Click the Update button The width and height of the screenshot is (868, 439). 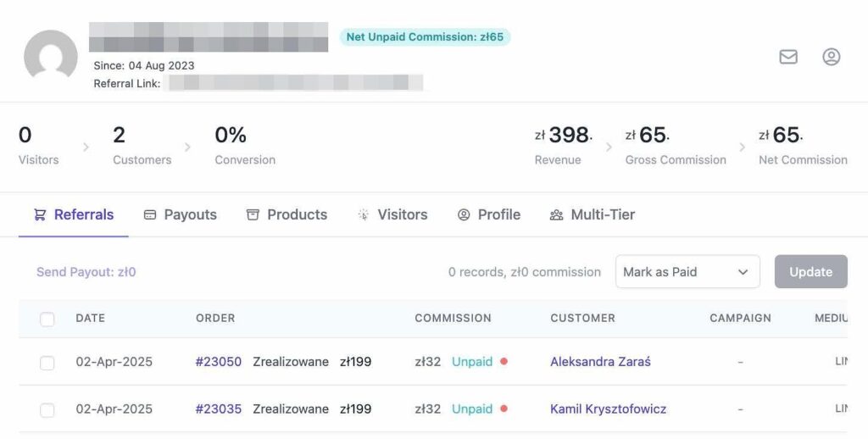(x=811, y=272)
